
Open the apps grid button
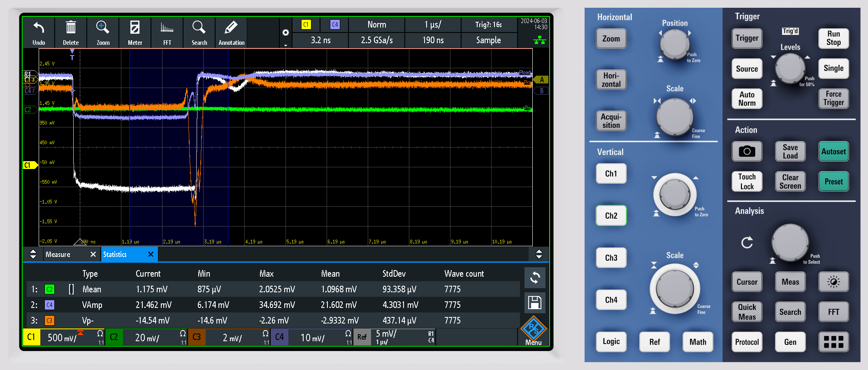click(x=833, y=342)
